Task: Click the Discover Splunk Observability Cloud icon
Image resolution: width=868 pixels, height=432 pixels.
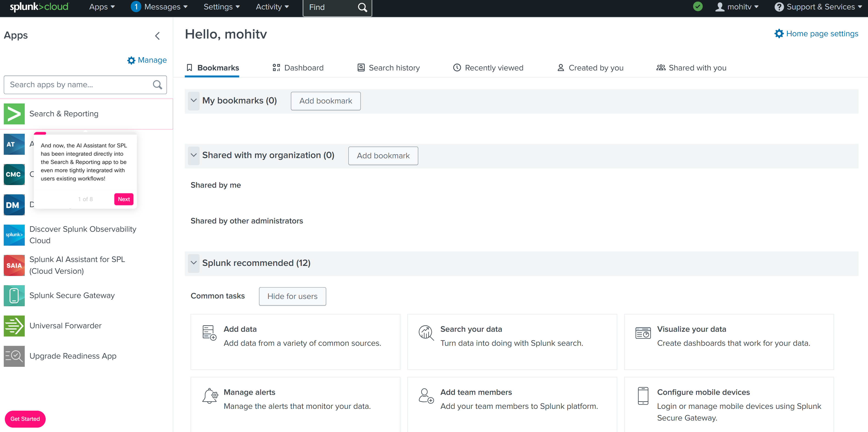Action: point(14,235)
